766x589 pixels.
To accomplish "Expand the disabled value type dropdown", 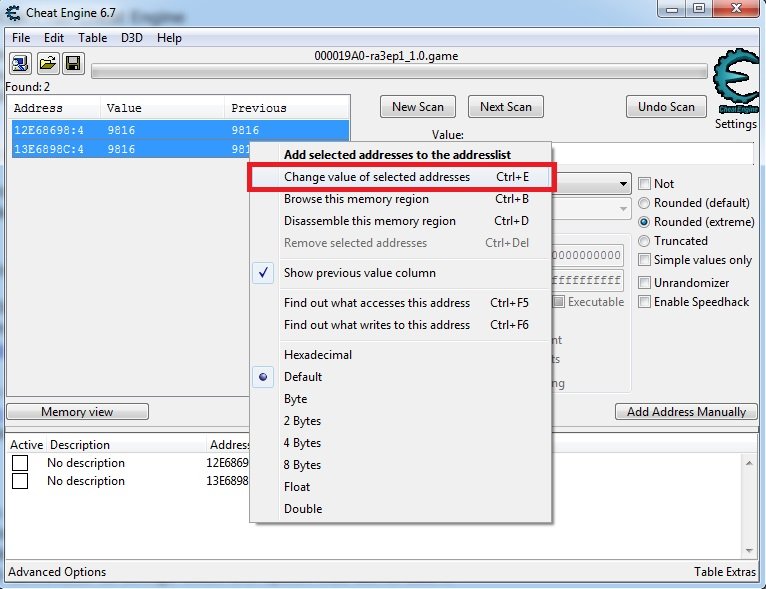I will [x=623, y=209].
